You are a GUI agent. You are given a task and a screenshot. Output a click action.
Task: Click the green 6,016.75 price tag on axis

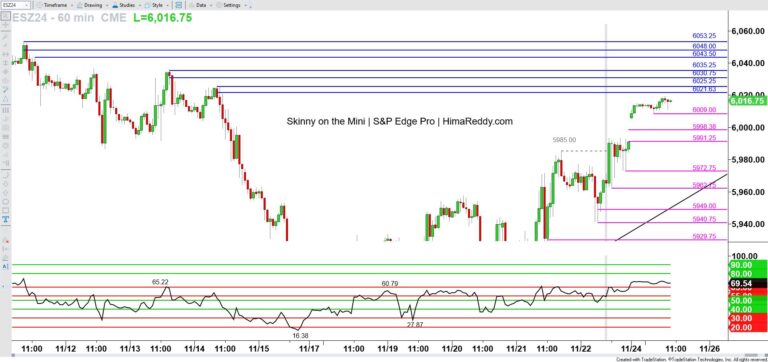747,101
